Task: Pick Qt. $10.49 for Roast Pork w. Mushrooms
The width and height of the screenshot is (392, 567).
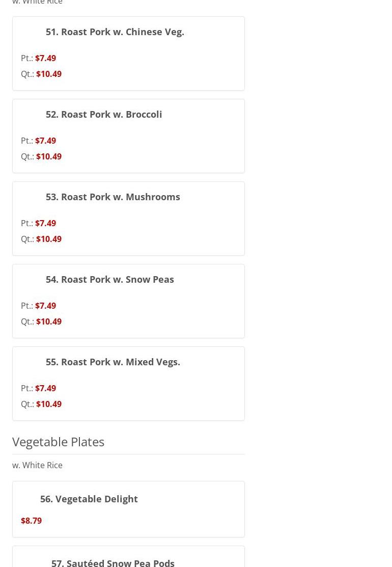Action: pyautogui.click(x=41, y=239)
